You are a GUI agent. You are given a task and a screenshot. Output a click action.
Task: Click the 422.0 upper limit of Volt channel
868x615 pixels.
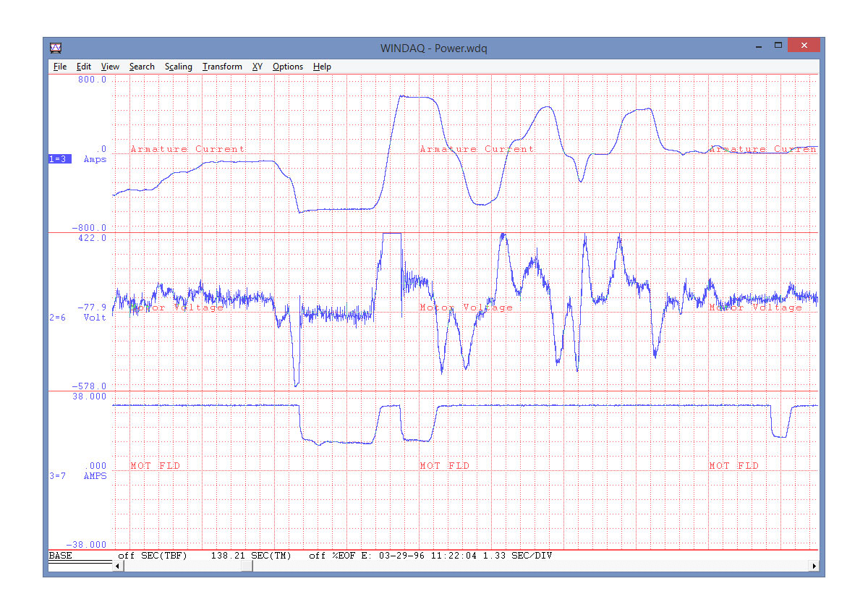click(93, 238)
